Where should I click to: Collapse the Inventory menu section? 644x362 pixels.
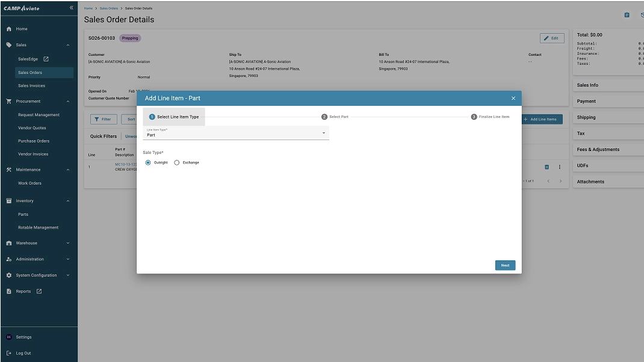tap(68, 201)
